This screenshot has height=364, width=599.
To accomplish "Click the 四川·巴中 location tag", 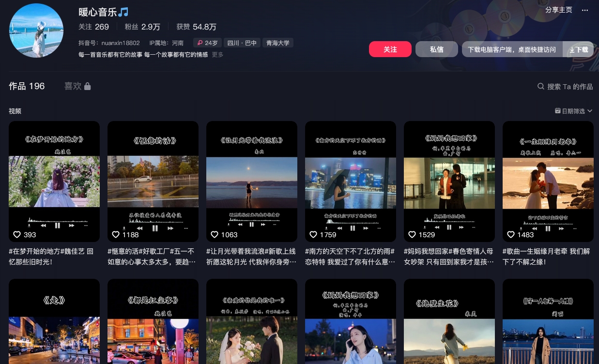I will pos(242,43).
